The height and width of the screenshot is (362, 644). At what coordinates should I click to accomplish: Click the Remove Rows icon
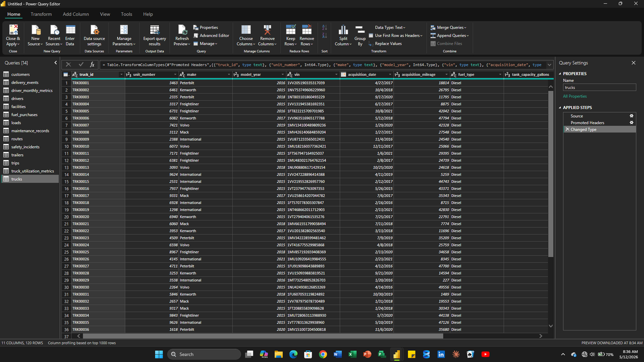tap(306, 29)
